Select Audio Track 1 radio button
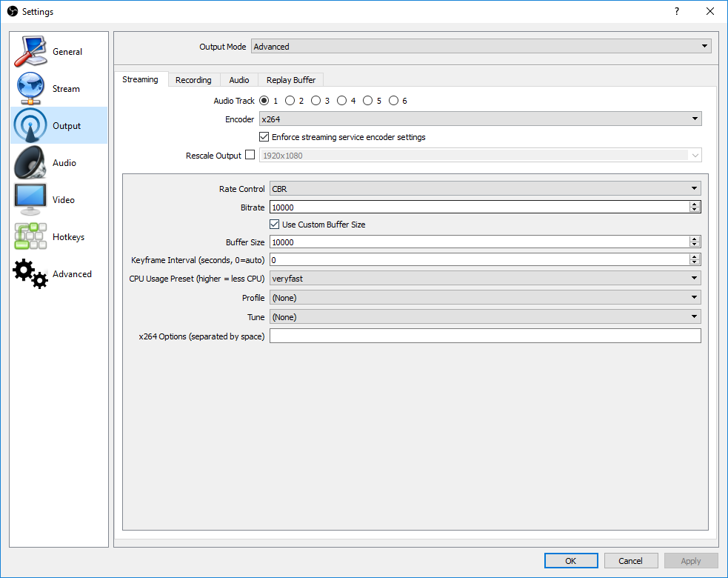This screenshot has height=578, width=728. tap(264, 100)
